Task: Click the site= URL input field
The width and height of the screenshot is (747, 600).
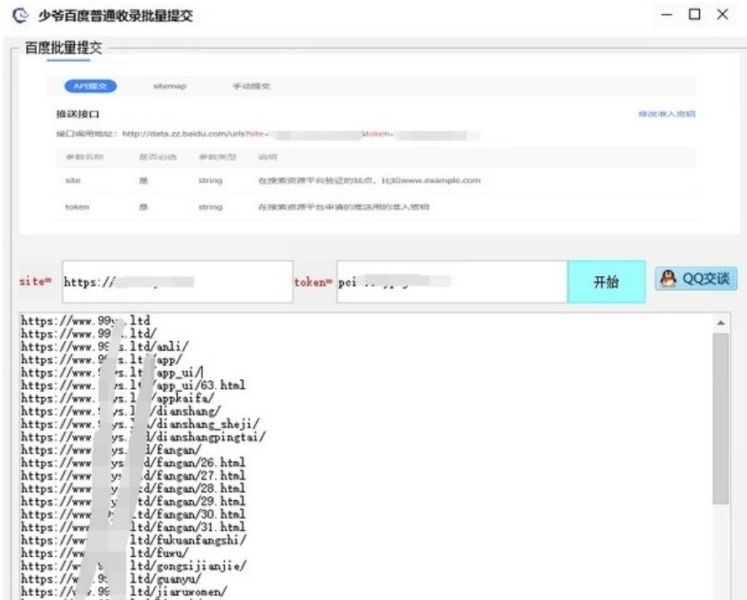Action: click(x=177, y=282)
